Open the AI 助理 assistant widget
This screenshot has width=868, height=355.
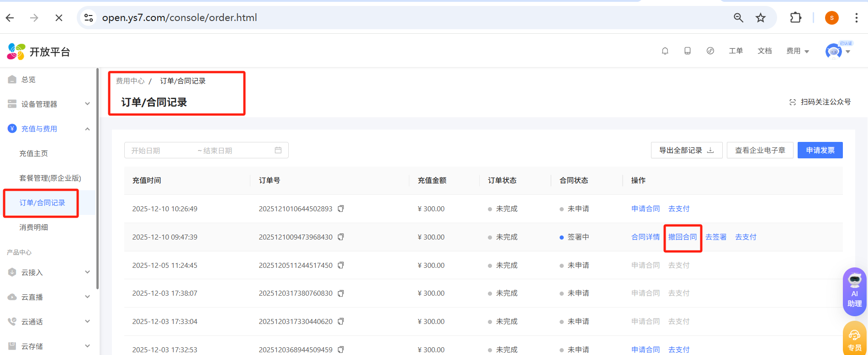click(854, 291)
